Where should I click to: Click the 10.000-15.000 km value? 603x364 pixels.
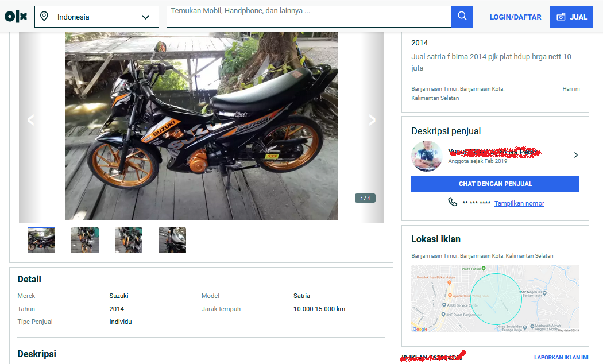point(319,309)
